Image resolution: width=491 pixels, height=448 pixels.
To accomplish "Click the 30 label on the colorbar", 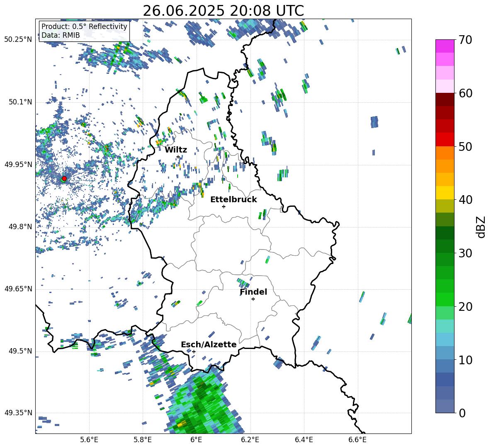I will (465, 253).
